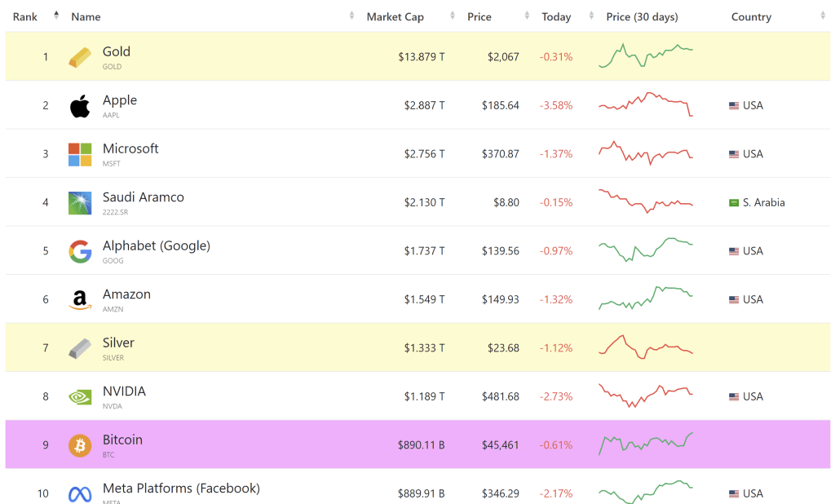Open the Apple 30-day price chart
Viewport: 835px width, 504px height.
coord(645,105)
